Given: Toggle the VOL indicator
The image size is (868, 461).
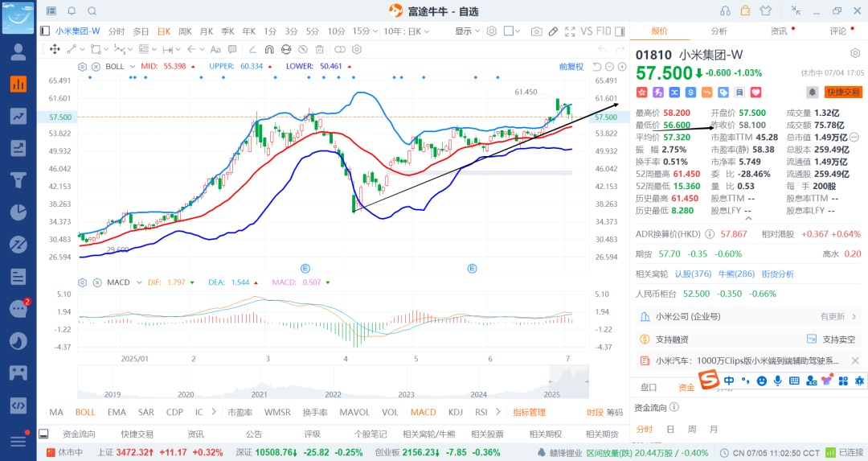Looking at the screenshot, I should point(390,412).
